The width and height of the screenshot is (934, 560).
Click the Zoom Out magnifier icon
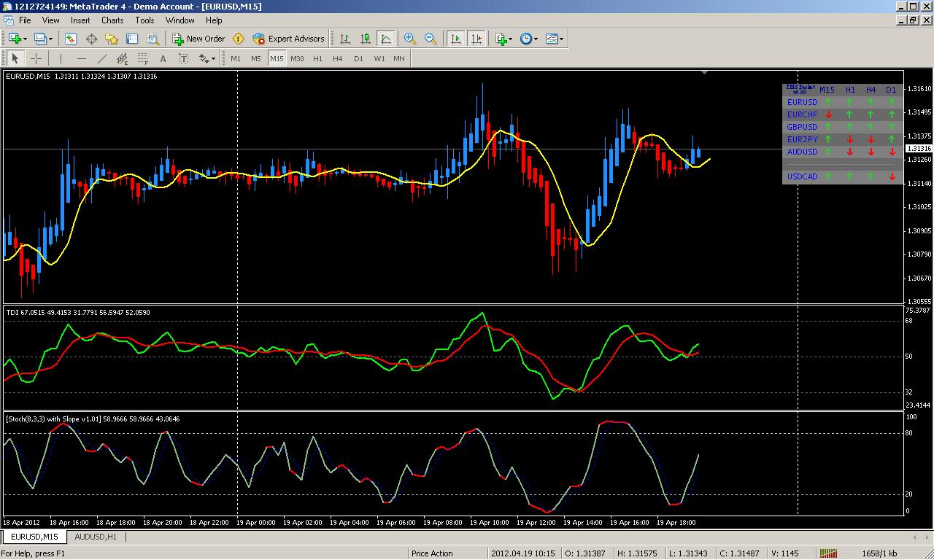coord(431,39)
